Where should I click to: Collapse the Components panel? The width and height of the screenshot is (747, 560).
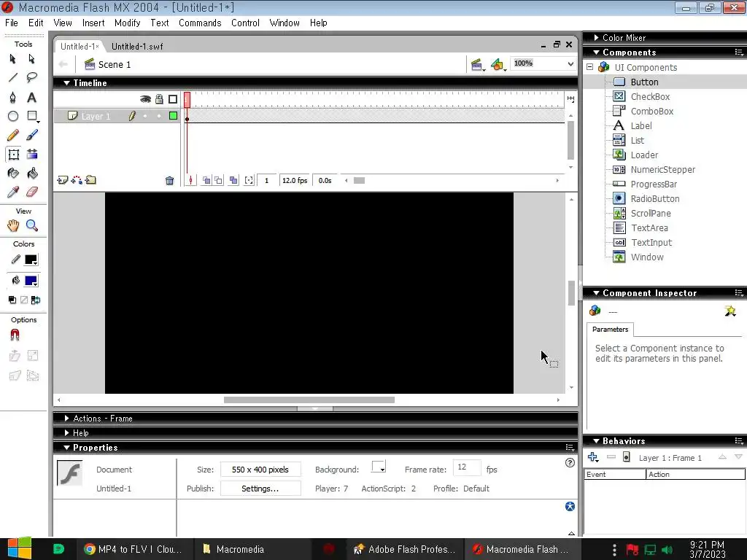click(597, 52)
